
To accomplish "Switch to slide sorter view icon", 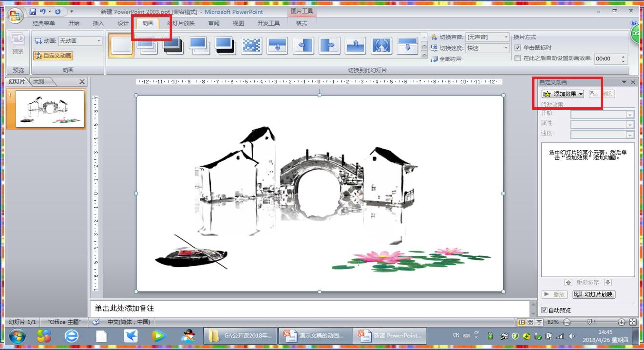I will point(530,322).
